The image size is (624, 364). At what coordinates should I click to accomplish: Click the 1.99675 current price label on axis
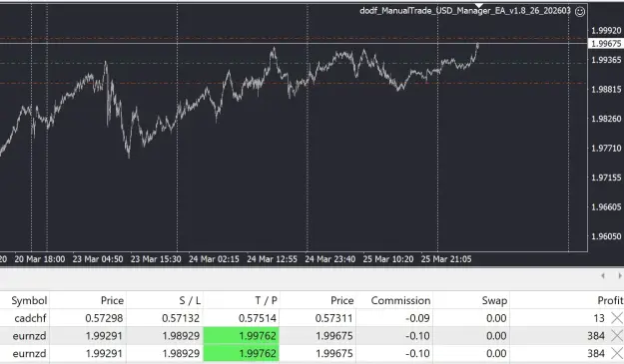click(x=606, y=43)
